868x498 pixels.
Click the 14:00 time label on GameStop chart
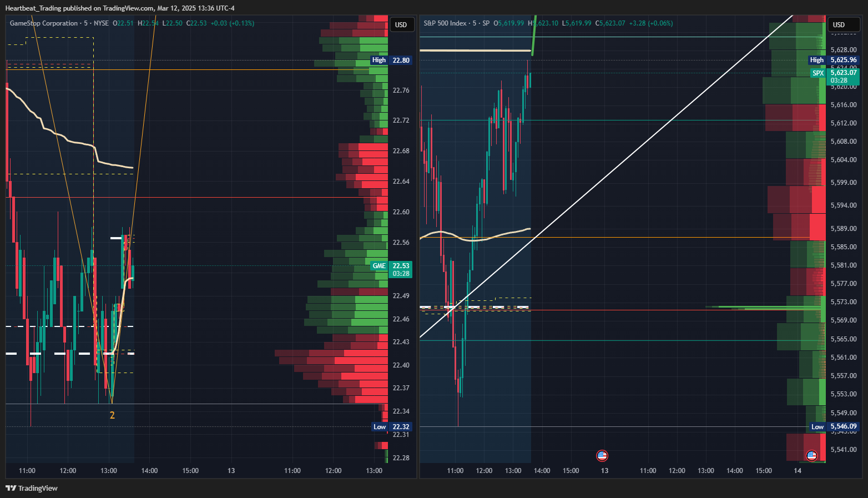(x=150, y=471)
